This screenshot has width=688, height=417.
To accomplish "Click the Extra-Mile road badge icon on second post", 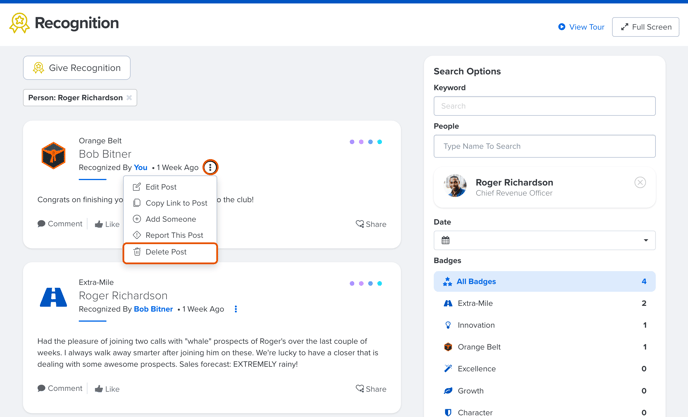I will coord(54,297).
